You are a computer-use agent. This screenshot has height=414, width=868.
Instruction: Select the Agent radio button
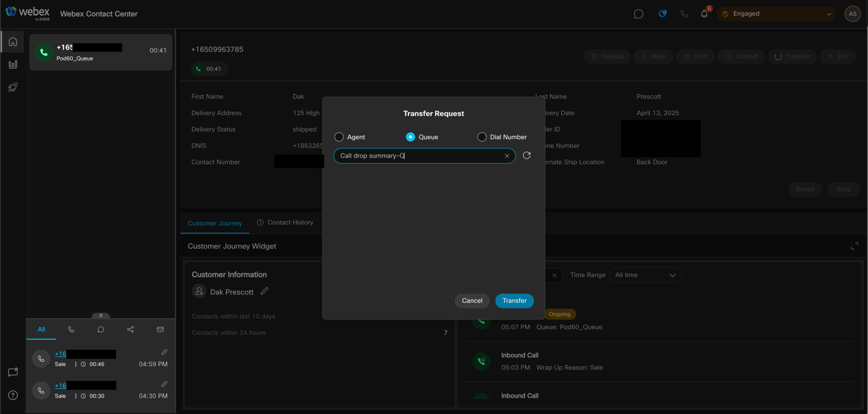pos(339,137)
